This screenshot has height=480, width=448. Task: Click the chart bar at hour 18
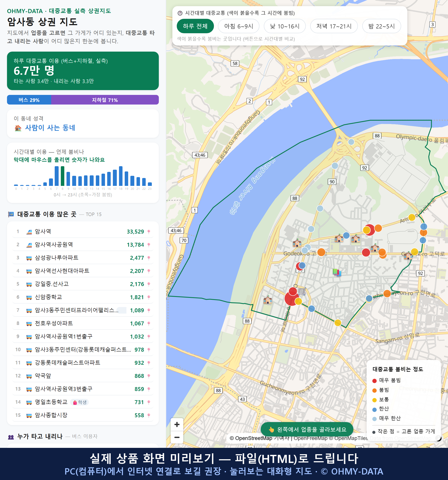click(121, 176)
